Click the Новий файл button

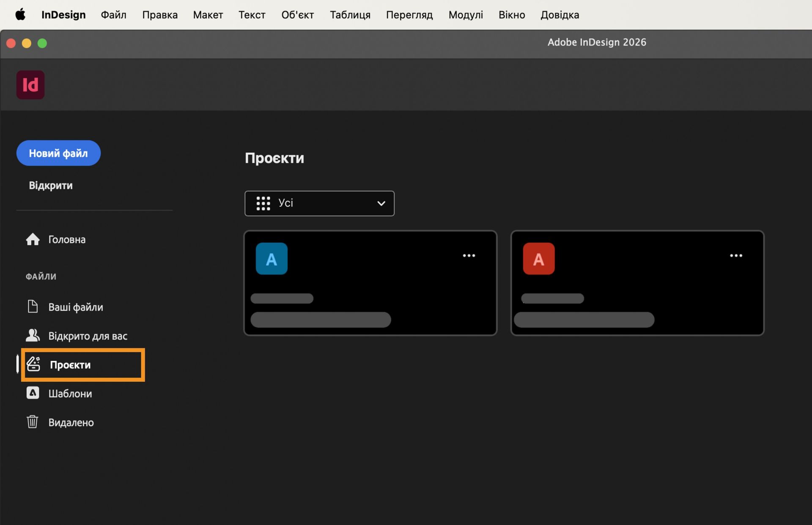pos(58,153)
